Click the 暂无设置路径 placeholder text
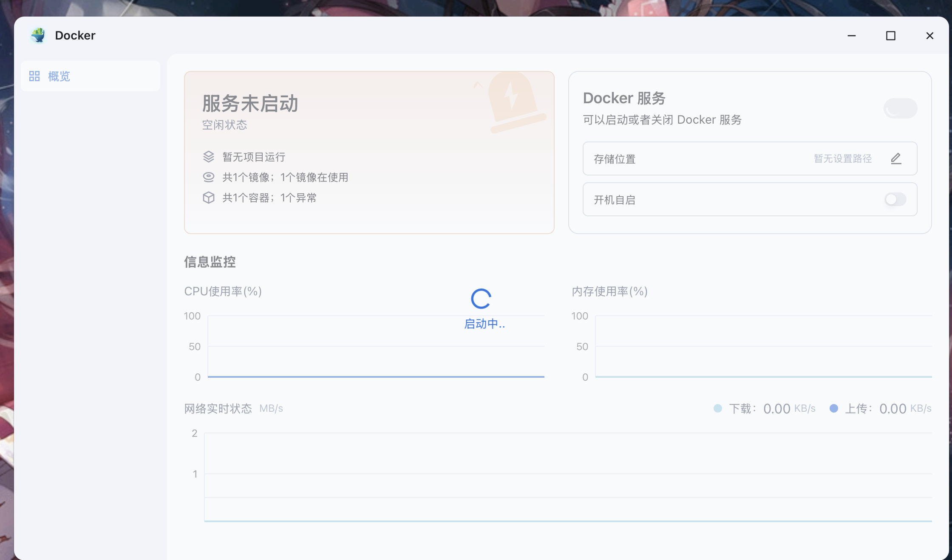Viewport: 952px width, 560px height. point(843,158)
